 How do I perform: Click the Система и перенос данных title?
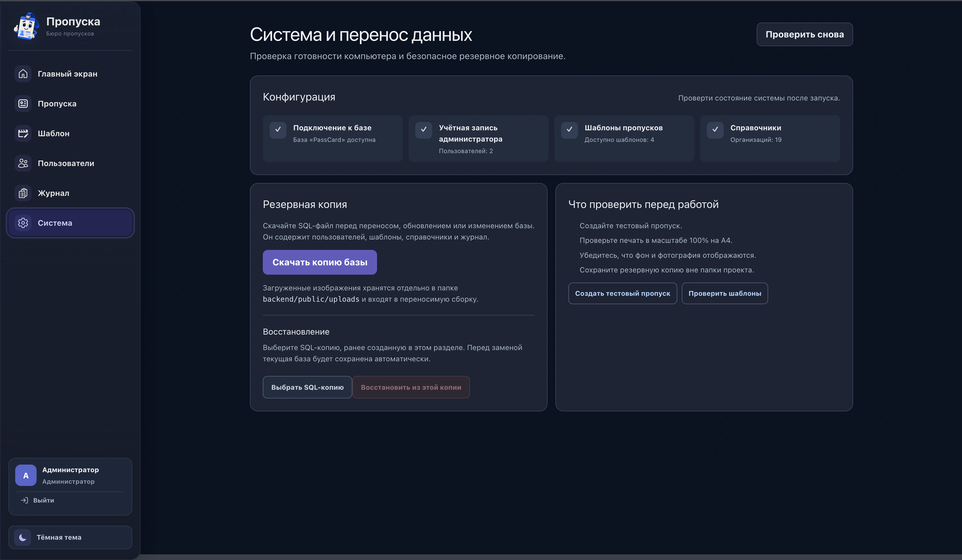coord(361,35)
